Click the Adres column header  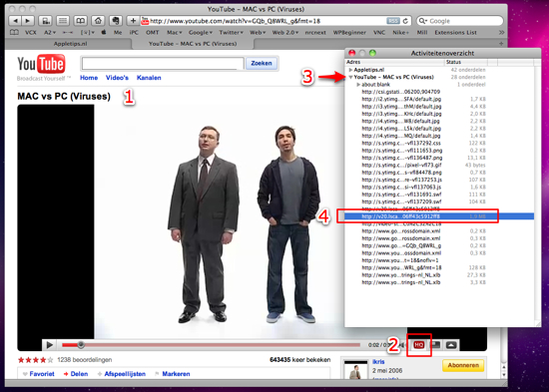(x=394, y=62)
